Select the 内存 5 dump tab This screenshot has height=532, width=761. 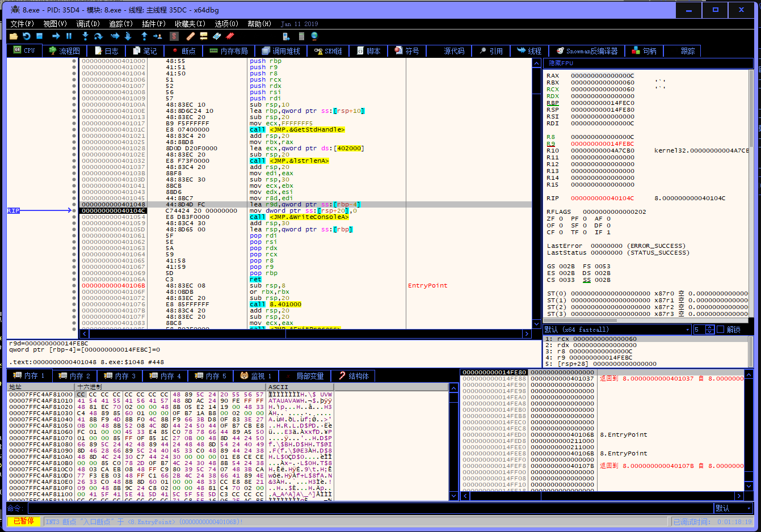211,375
